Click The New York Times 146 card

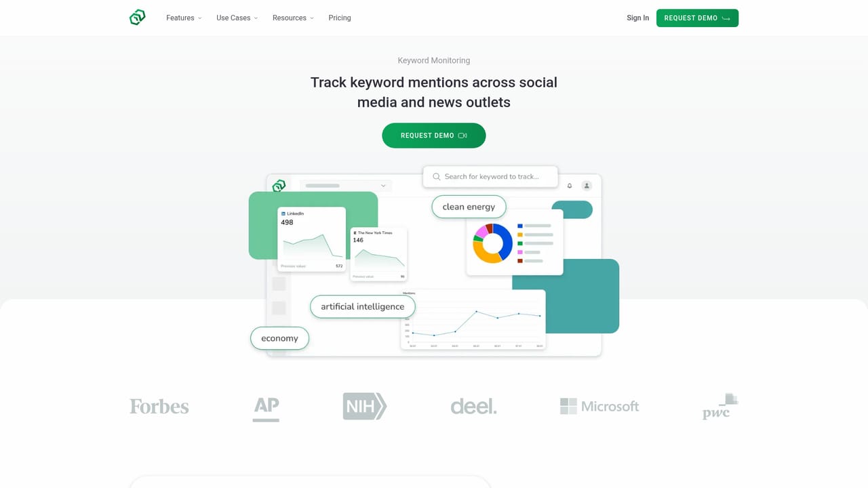pyautogui.click(x=378, y=254)
